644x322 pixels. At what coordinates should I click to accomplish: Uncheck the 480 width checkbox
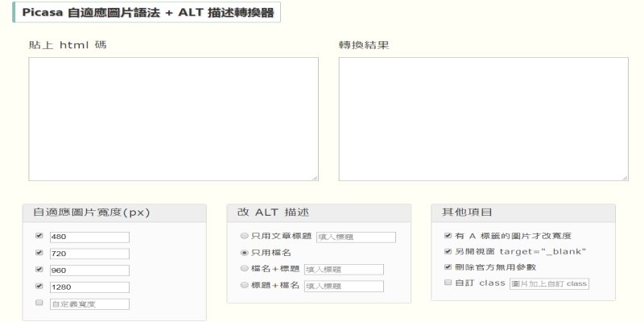pos(39,236)
